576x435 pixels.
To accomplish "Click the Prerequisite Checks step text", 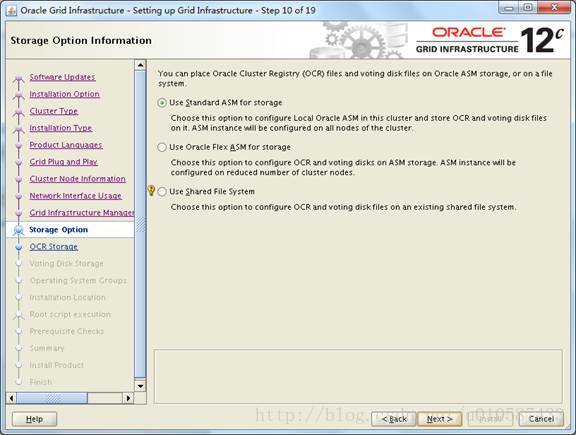I will click(x=67, y=331).
